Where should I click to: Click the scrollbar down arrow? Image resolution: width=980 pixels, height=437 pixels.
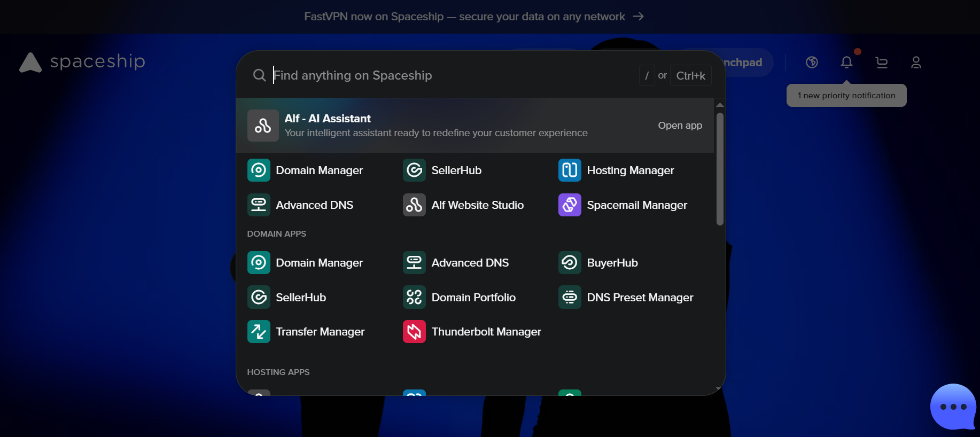coord(720,388)
